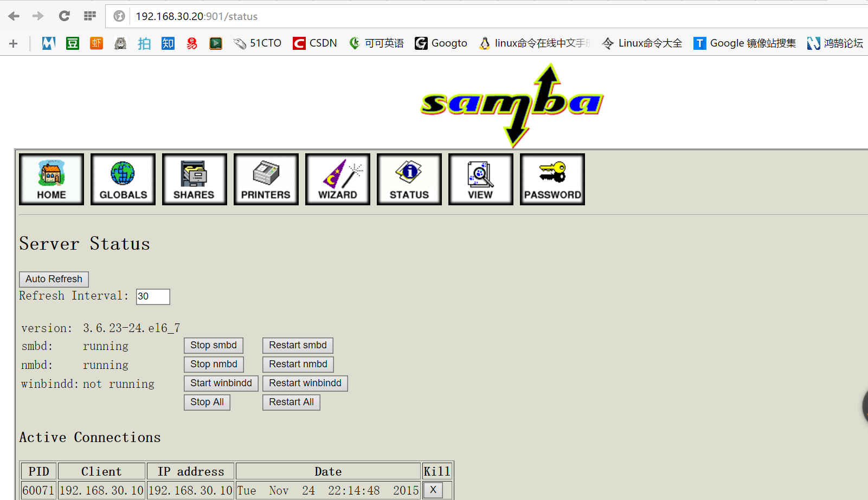Open the Google 镜像站搜集 bookmark
Viewport: 868px width, 500px height.
745,43
